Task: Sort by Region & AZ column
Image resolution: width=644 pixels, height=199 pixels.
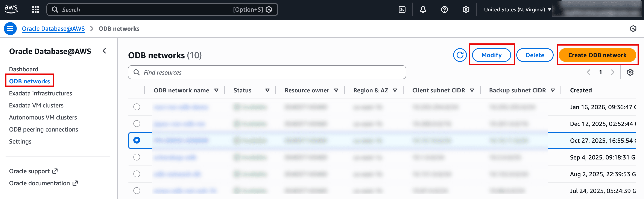Action: pos(395,90)
